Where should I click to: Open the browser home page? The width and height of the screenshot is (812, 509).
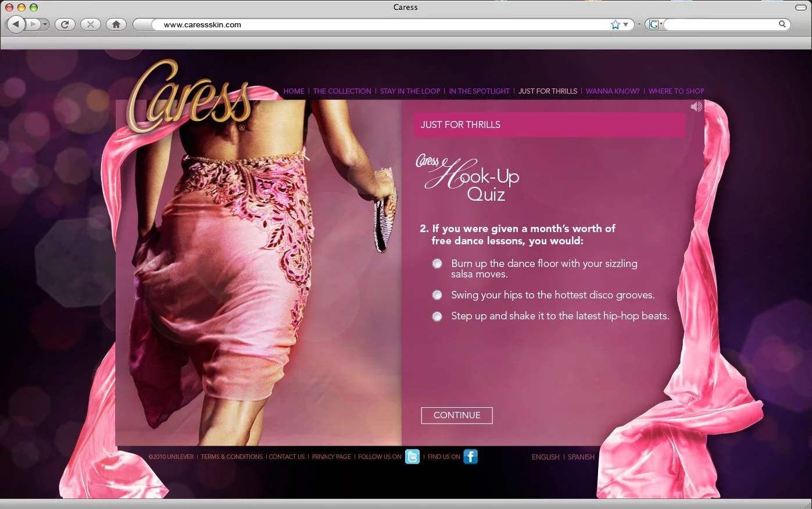point(116,24)
